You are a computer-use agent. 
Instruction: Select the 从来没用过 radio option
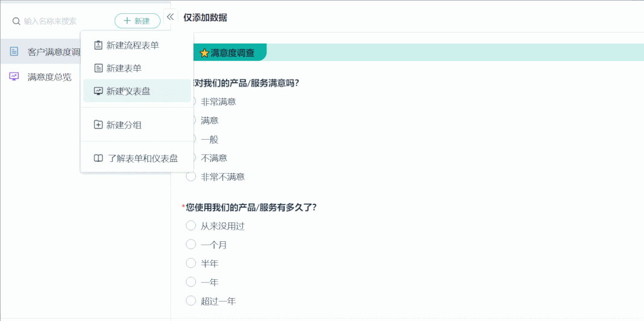tap(191, 225)
